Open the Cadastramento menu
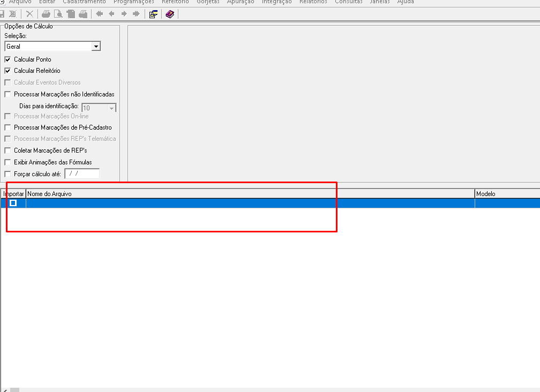The height and width of the screenshot is (392, 540). pyautogui.click(x=84, y=2)
